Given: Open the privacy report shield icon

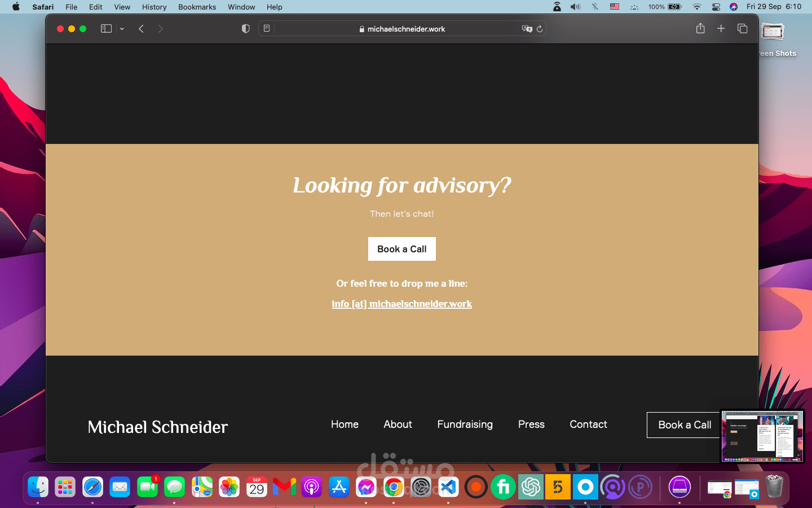Looking at the screenshot, I should click(x=245, y=29).
